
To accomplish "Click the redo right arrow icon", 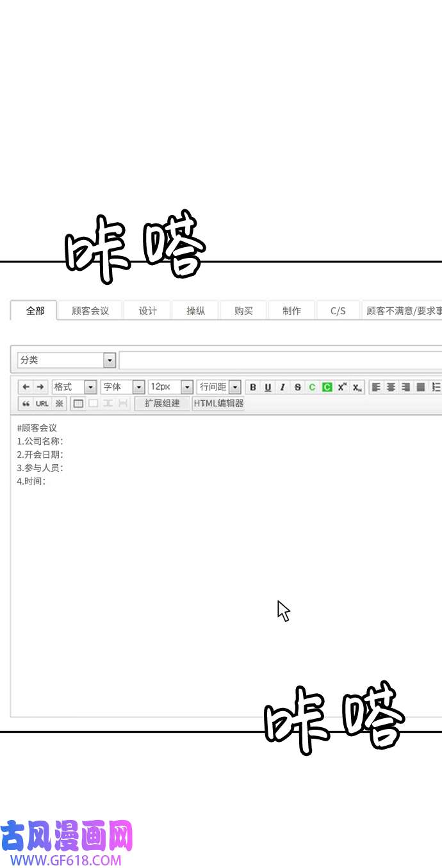I will point(40,387).
